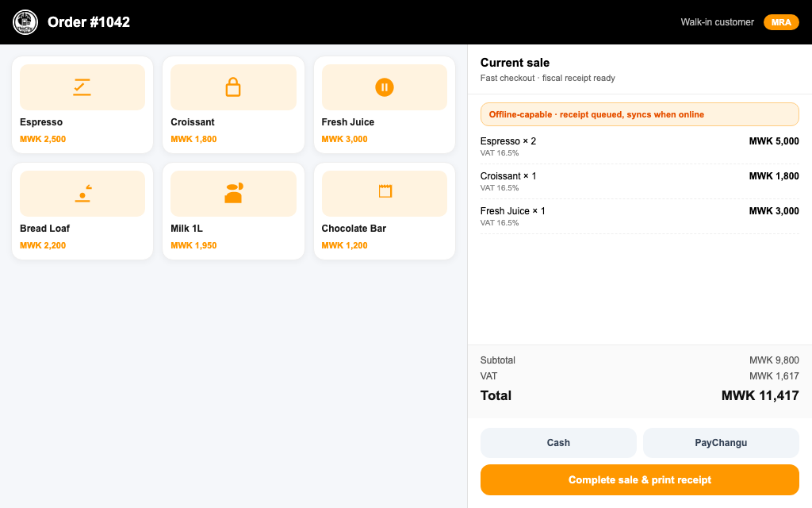Click the Fresh Juice pause-circle icon
The width and height of the screenshot is (812, 508).
click(385, 87)
